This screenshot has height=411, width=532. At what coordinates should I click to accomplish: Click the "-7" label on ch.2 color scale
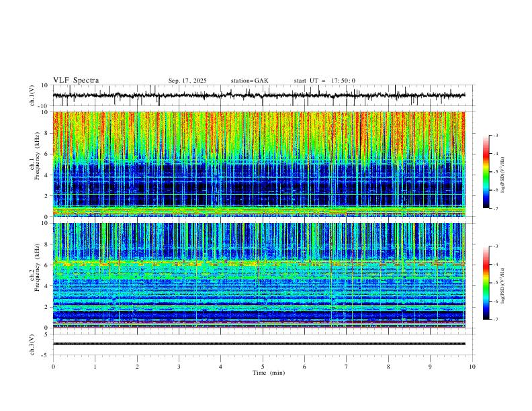click(496, 319)
